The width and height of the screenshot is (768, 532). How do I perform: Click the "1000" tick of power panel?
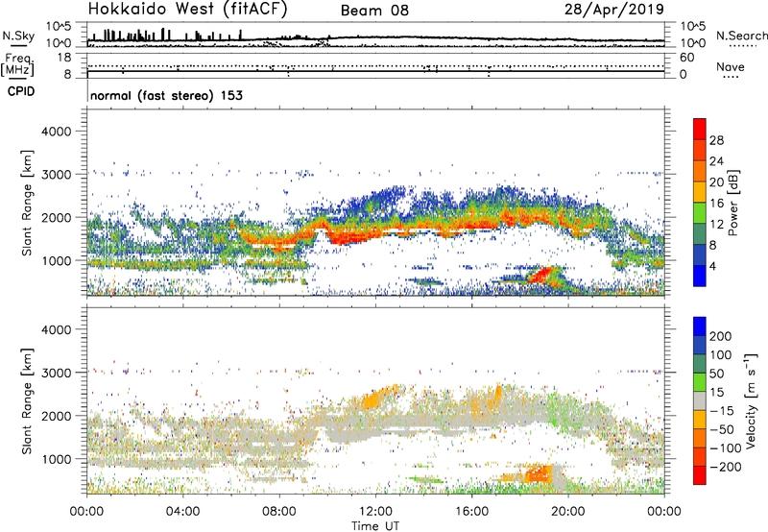point(57,260)
